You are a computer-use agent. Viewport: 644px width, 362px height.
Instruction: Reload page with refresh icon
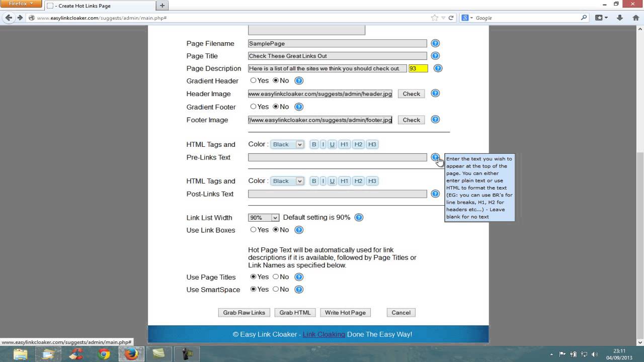click(x=451, y=18)
